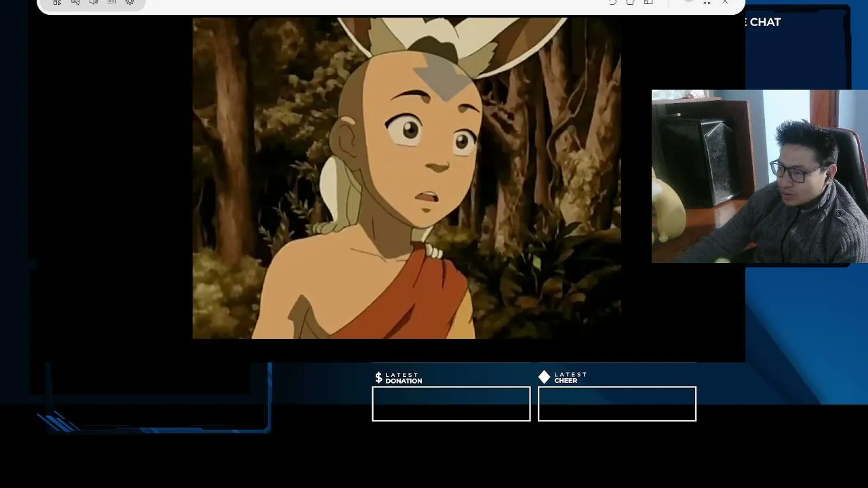
Task: Close the player window with the X
Action: click(725, 2)
